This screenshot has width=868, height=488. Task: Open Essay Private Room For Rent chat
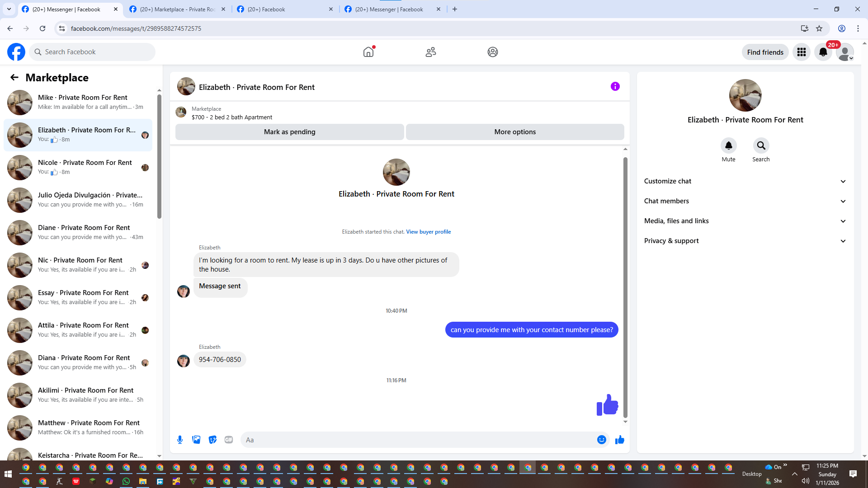click(x=78, y=298)
